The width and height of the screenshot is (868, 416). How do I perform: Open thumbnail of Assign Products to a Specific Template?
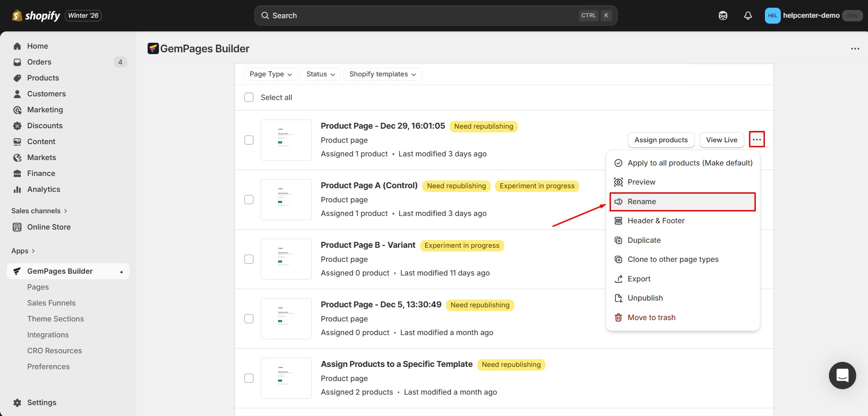(286, 378)
